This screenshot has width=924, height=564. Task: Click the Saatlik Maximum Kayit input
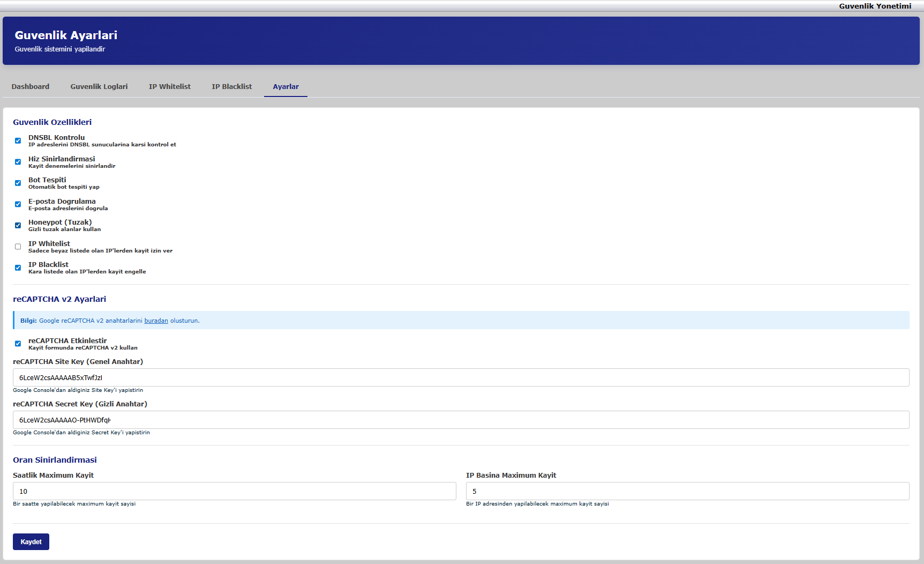pos(235,491)
